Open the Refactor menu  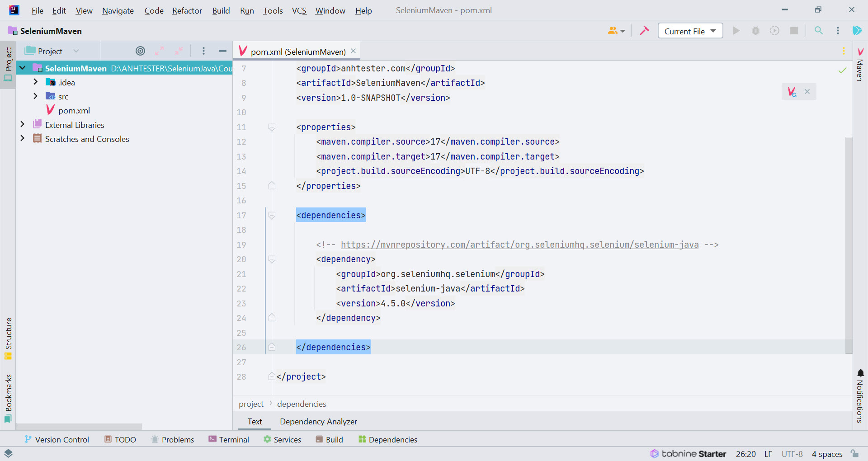(187, 10)
